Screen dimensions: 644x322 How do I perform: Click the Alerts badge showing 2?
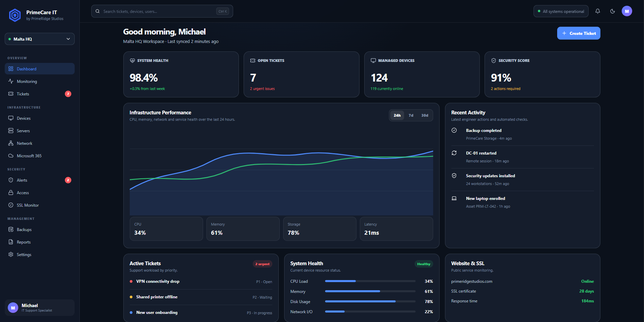[68, 180]
